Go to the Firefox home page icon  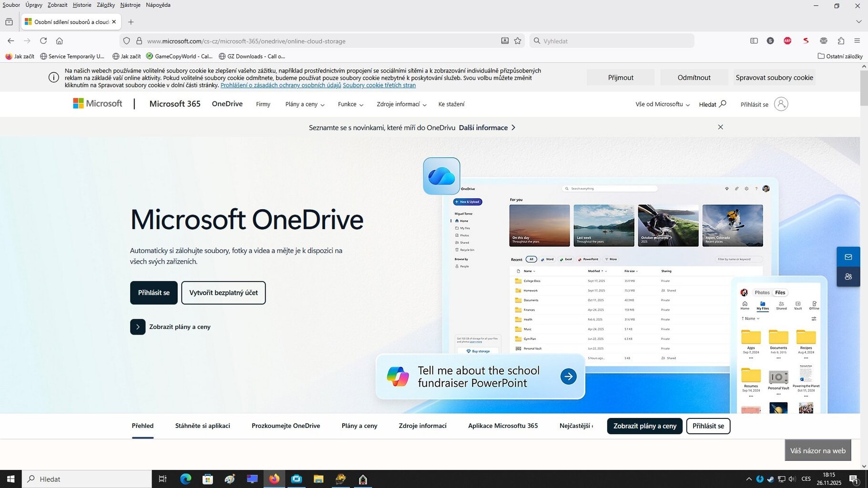tap(60, 41)
